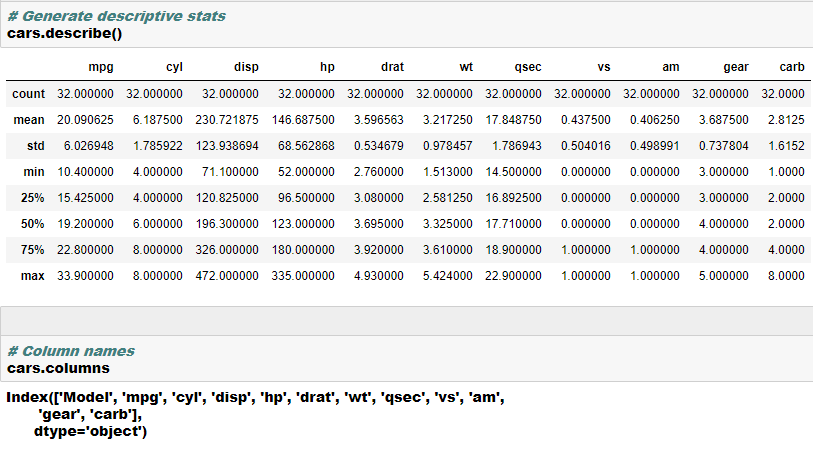Click mean drat value 3.596563

tap(379, 120)
